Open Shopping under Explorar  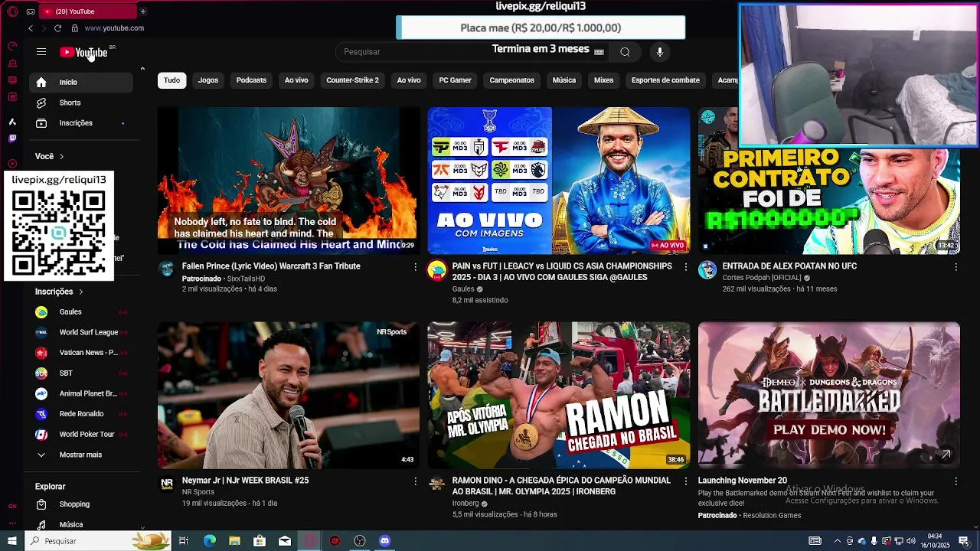81,504
